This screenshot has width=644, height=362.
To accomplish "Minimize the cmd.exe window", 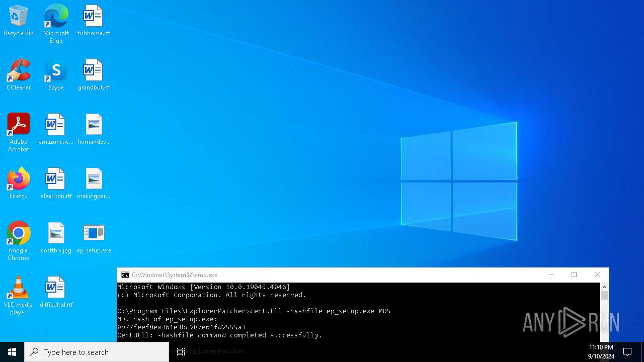I will coord(551,275).
